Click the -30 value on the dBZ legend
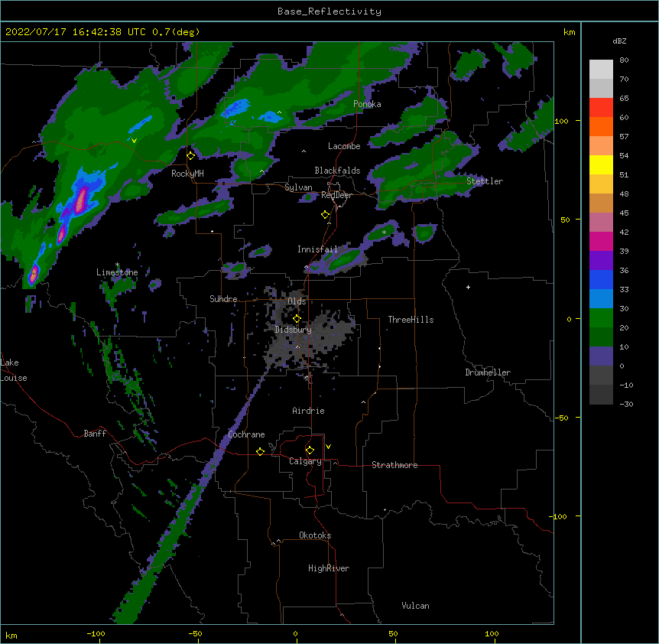Image resolution: width=659 pixels, height=644 pixels. [x=626, y=404]
